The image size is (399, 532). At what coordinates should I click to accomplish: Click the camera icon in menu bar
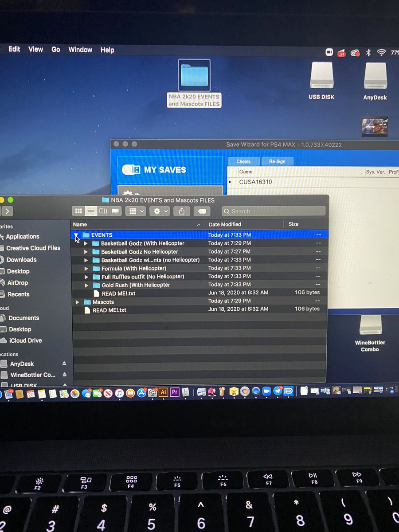tap(329, 52)
